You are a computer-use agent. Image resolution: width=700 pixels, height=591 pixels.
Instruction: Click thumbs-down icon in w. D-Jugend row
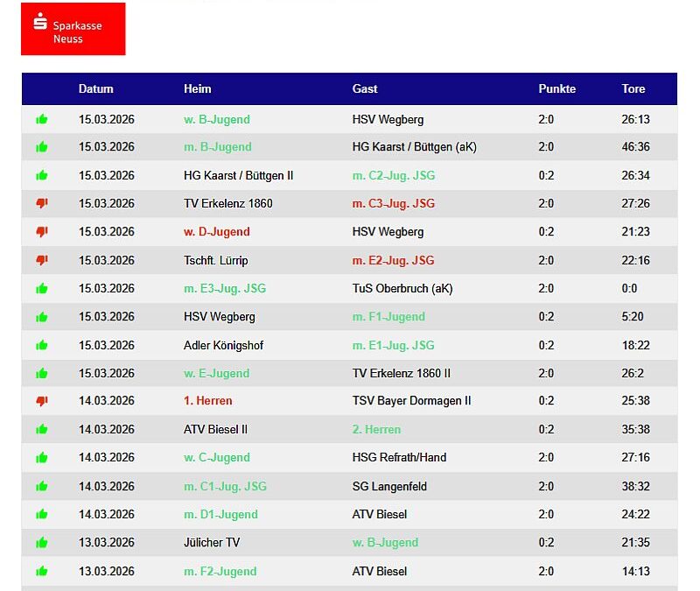point(41,232)
